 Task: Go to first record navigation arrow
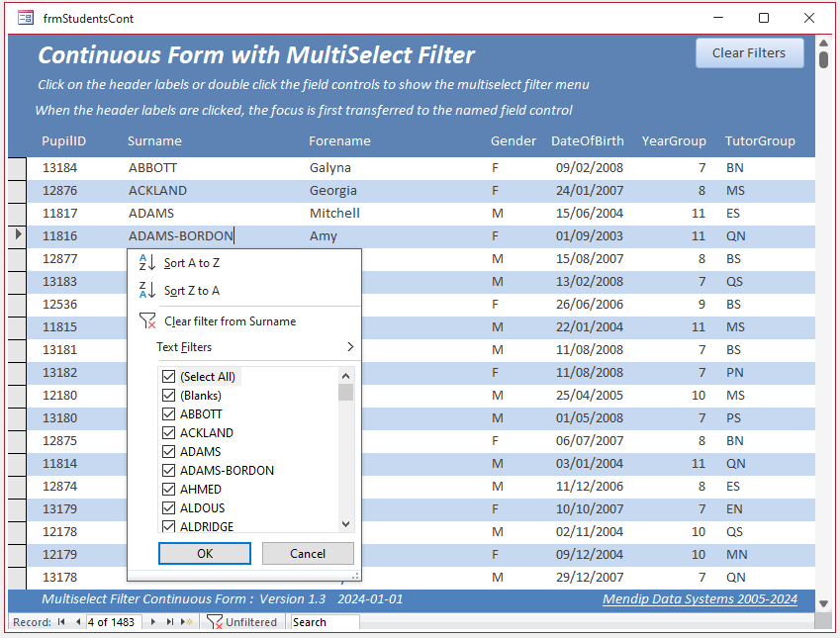(61, 622)
